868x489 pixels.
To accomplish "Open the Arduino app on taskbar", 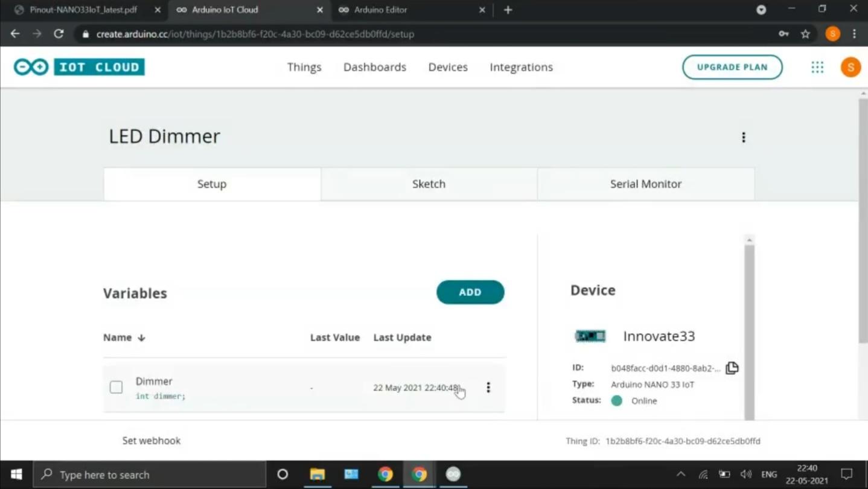I will (x=453, y=475).
